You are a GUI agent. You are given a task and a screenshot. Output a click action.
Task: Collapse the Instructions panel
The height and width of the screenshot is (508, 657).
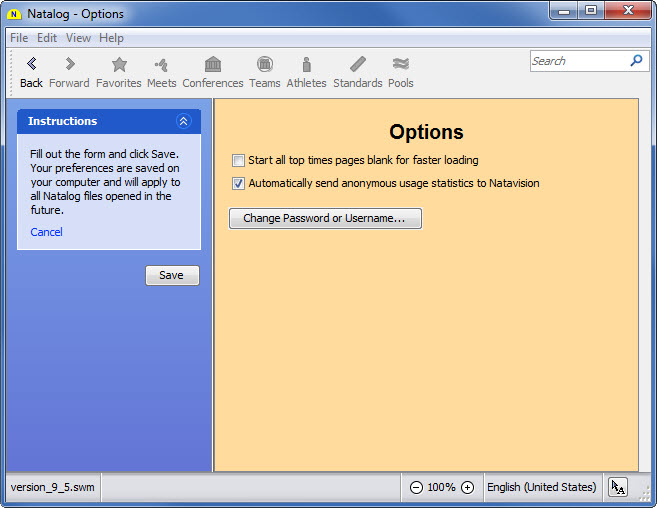(x=183, y=121)
